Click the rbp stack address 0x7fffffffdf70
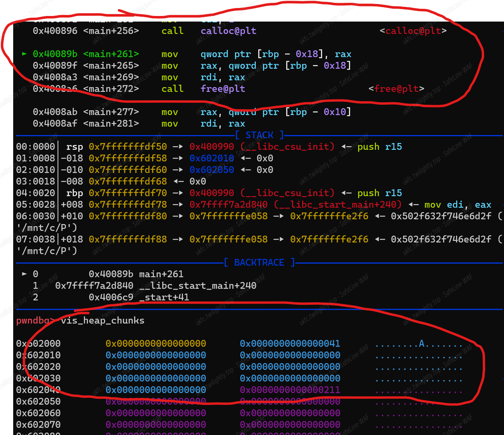 coord(128,193)
